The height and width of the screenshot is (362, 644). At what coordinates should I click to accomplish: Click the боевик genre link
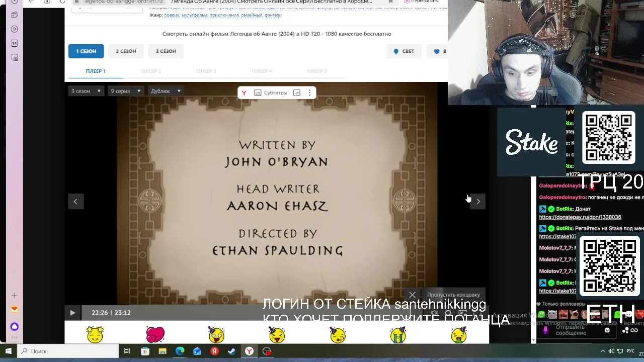pyautogui.click(x=172, y=15)
